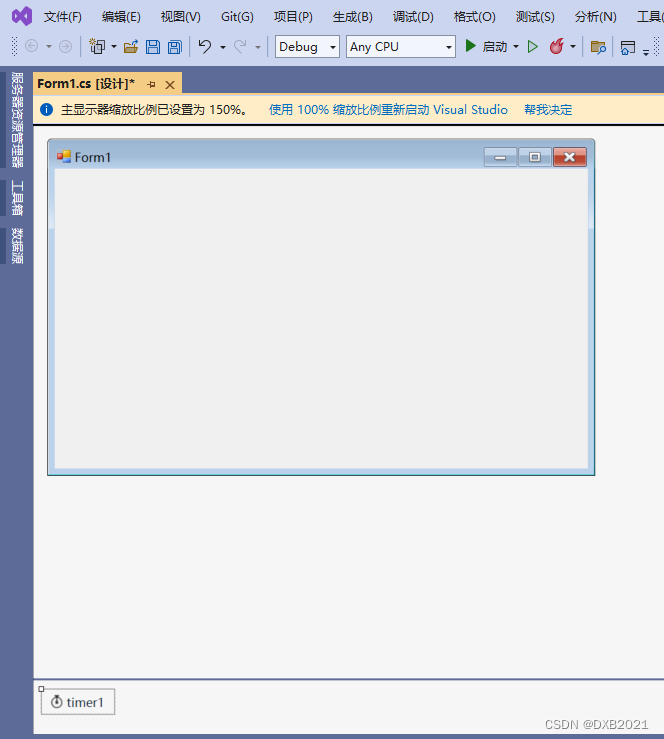Open the 生成(B) menu
This screenshot has width=664, height=739.
(352, 17)
